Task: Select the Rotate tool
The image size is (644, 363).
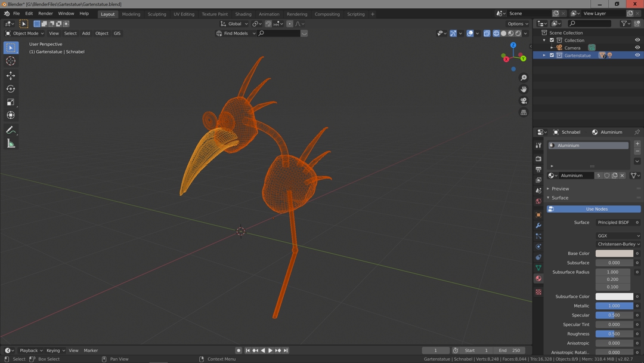Action: (x=11, y=88)
